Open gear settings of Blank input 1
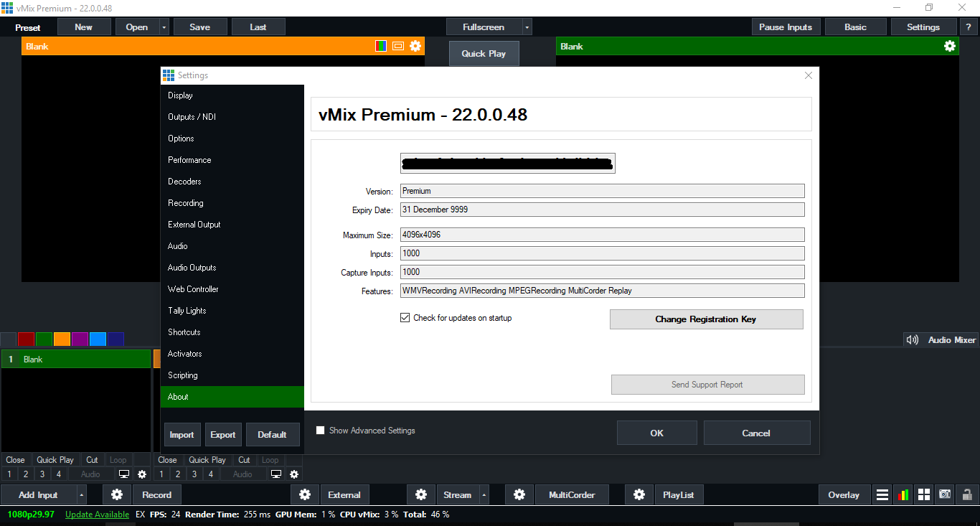This screenshot has height=526, width=980. (142, 474)
